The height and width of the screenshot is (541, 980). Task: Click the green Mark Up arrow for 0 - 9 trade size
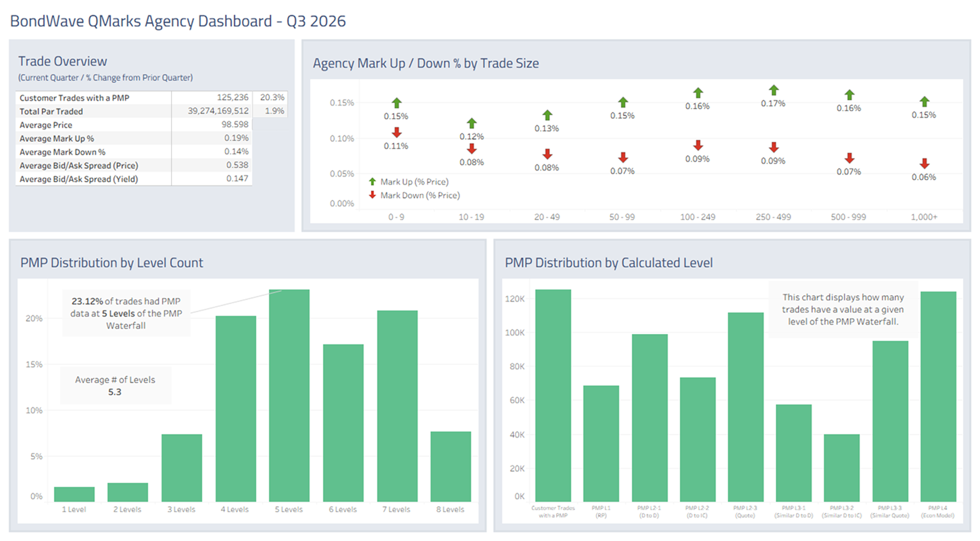point(397,103)
